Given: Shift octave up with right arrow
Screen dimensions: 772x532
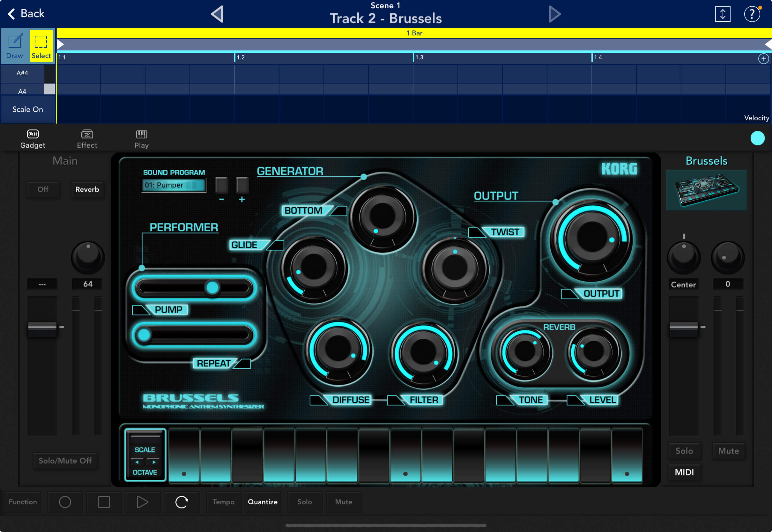Looking at the screenshot, I should [x=154, y=462].
